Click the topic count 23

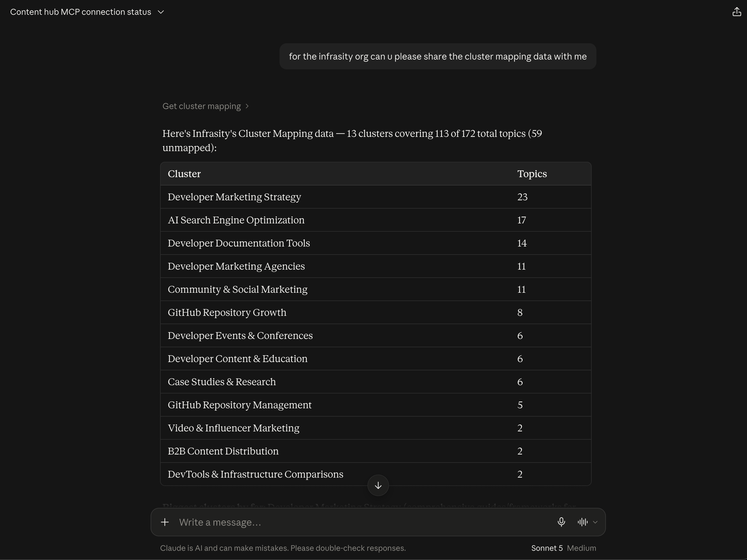pyautogui.click(x=522, y=197)
